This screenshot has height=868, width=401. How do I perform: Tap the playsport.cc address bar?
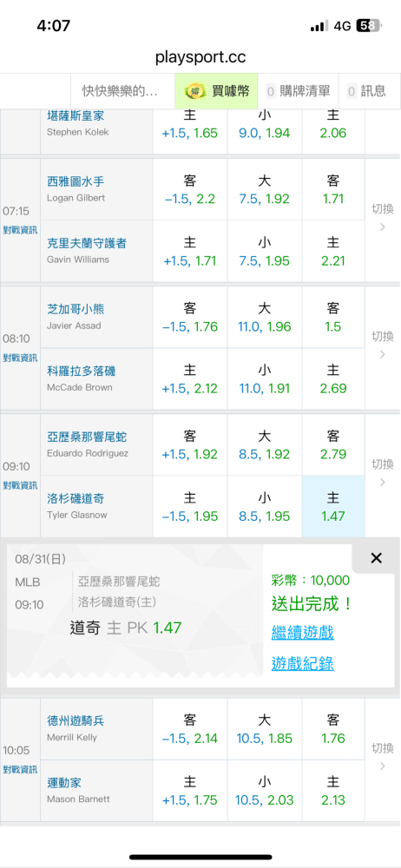pos(200,57)
